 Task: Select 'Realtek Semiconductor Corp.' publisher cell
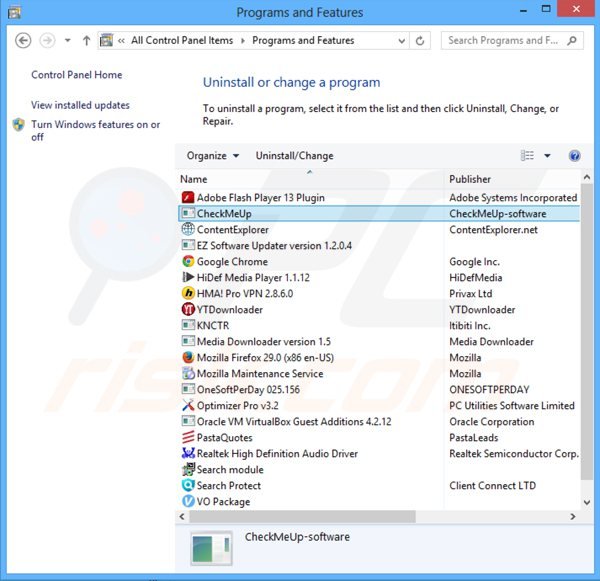click(x=514, y=454)
